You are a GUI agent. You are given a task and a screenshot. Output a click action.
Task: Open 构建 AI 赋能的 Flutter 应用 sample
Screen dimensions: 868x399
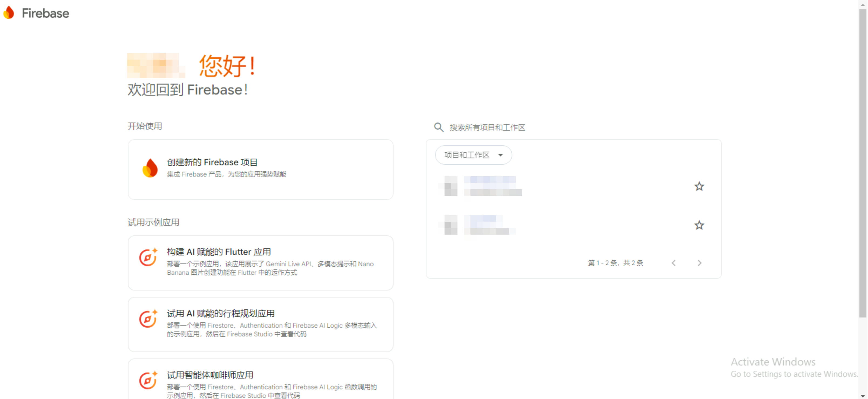pyautogui.click(x=219, y=252)
